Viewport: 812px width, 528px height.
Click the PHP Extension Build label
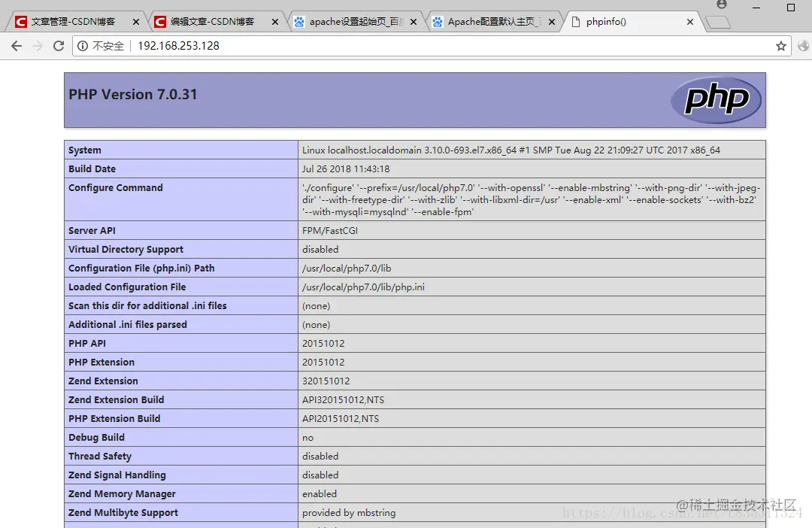click(x=114, y=419)
